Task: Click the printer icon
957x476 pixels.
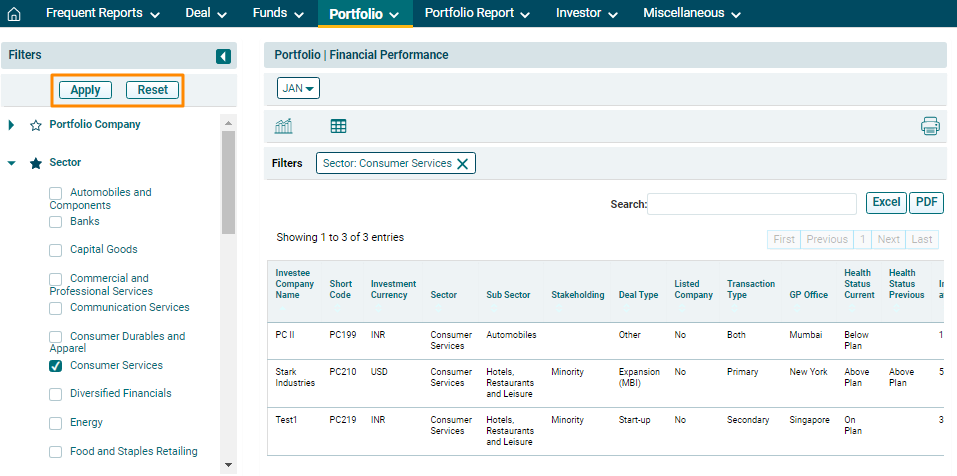Action: 930,126
